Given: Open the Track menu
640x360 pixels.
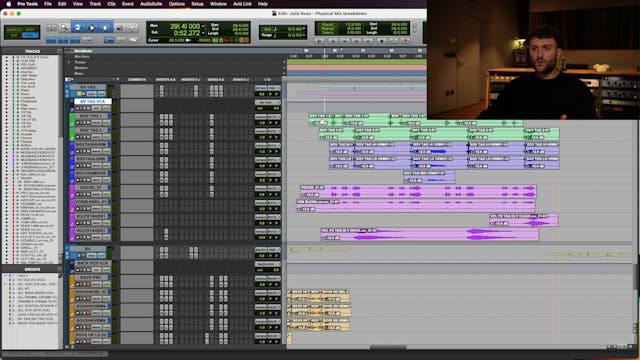Looking at the screenshot, I should pos(95,4).
